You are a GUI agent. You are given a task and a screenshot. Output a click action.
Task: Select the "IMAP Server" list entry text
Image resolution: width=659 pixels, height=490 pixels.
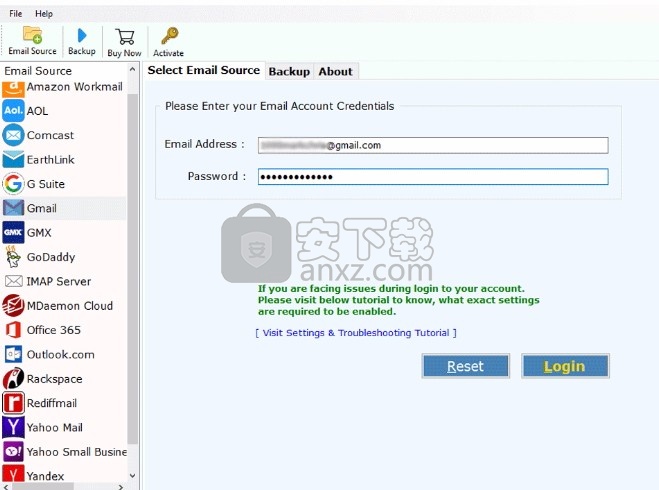[x=59, y=282]
